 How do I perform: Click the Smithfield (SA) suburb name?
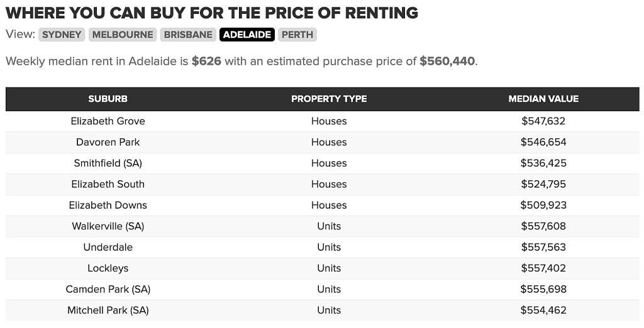(x=108, y=163)
